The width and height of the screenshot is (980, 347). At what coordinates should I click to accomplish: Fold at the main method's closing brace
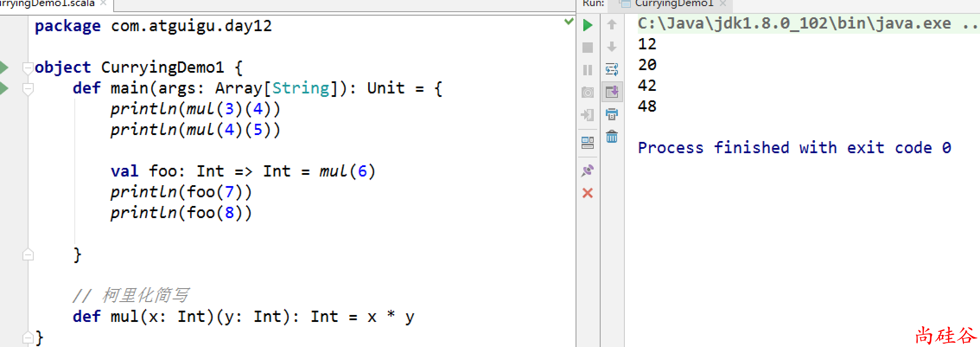(28, 255)
